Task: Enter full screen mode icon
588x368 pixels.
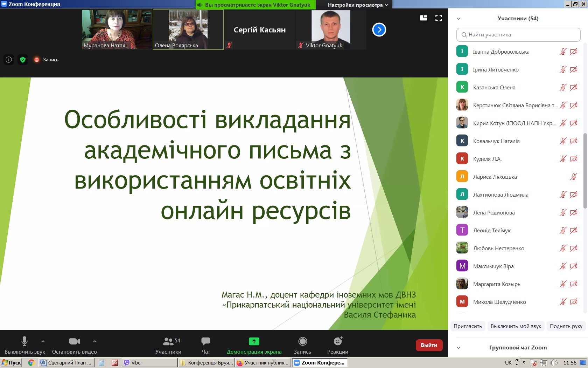Action: pos(439,18)
